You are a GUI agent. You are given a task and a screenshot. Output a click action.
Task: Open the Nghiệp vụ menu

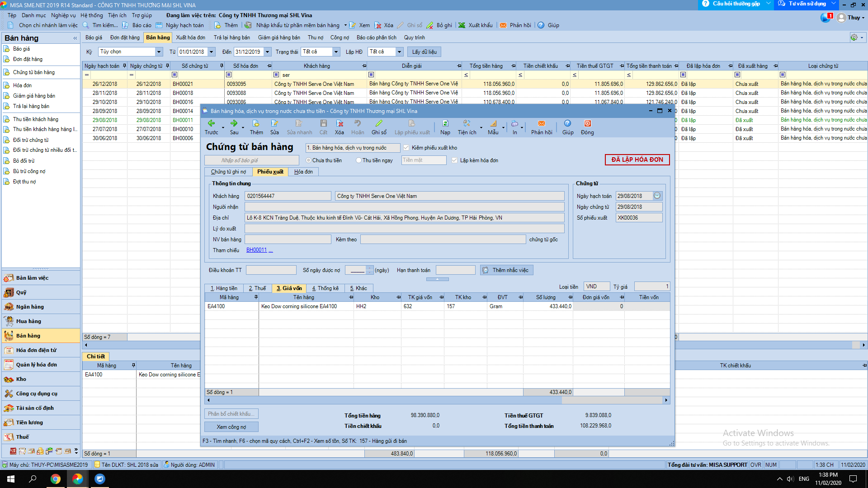63,15
